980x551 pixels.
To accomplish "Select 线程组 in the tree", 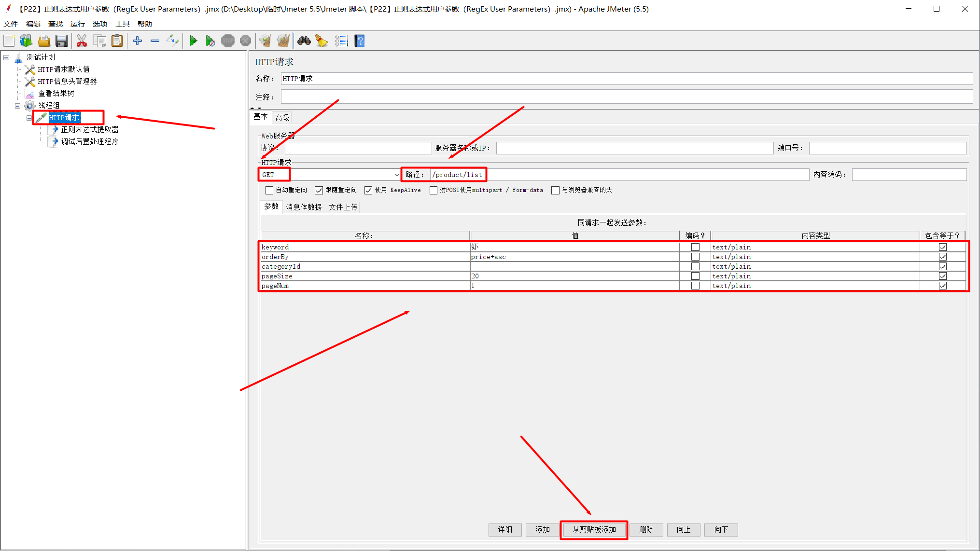I will [x=49, y=105].
